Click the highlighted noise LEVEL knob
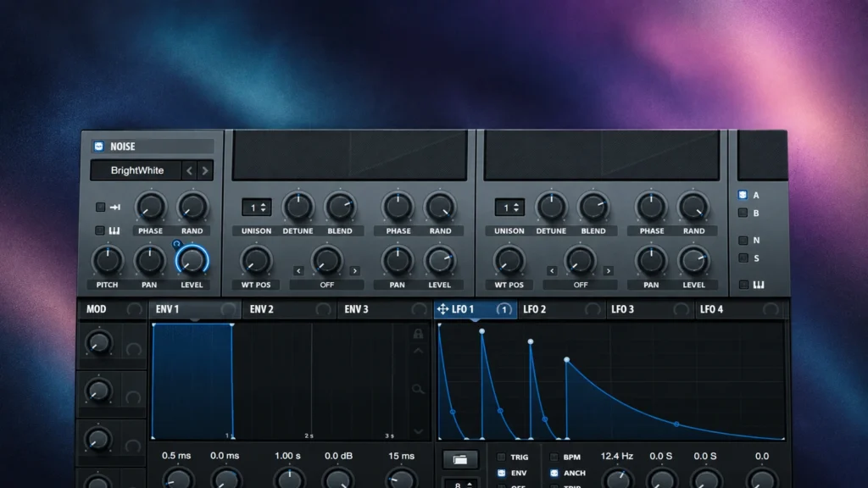This screenshot has height=488, width=868. (192, 260)
